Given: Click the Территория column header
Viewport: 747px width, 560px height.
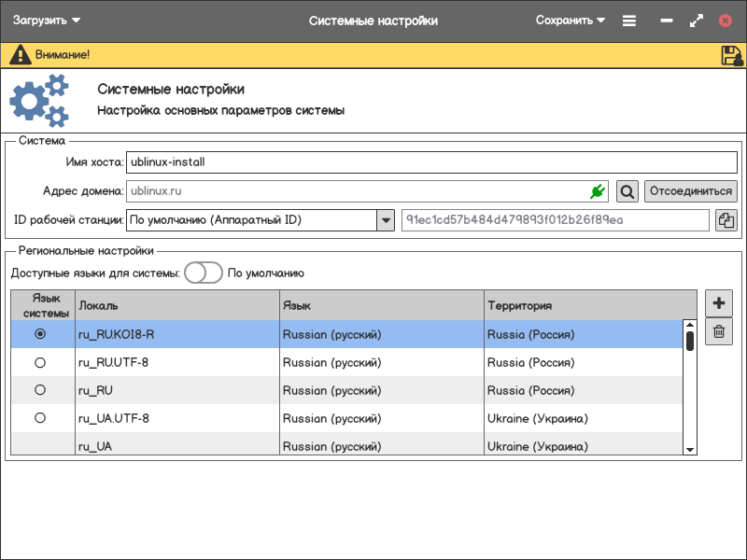Looking at the screenshot, I should [x=589, y=305].
